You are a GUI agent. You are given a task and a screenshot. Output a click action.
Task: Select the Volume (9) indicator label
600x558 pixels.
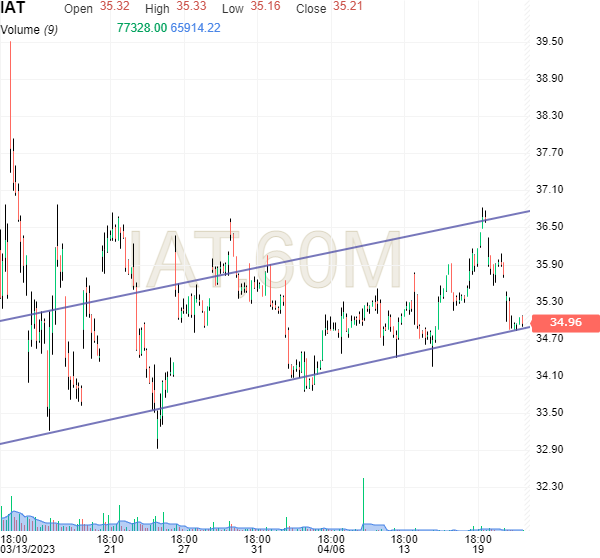click(27, 28)
